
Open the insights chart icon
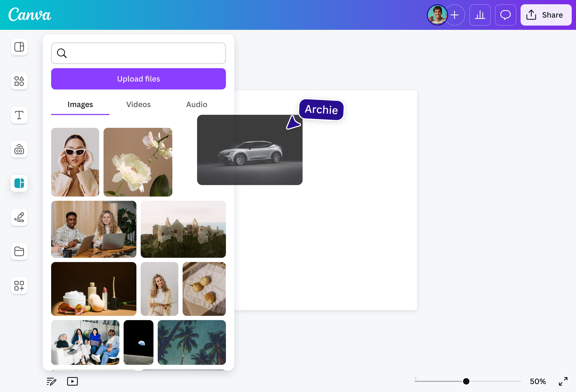[x=480, y=15]
